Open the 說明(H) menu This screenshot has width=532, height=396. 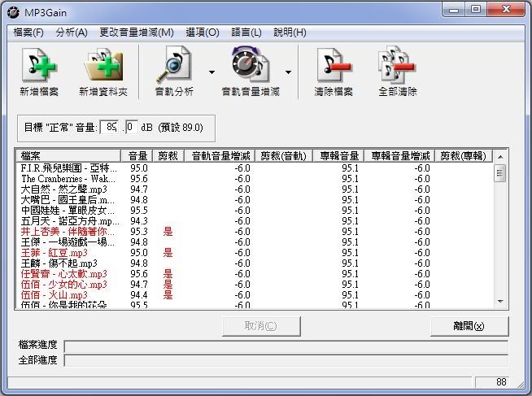point(290,33)
